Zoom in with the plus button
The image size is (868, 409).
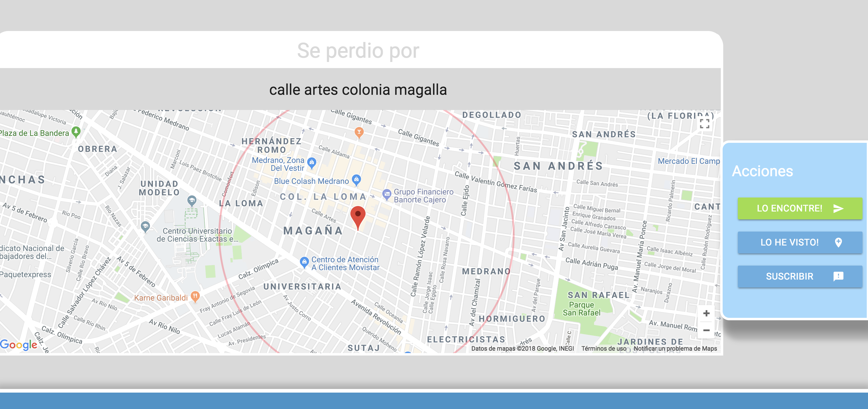coord(706,313)
